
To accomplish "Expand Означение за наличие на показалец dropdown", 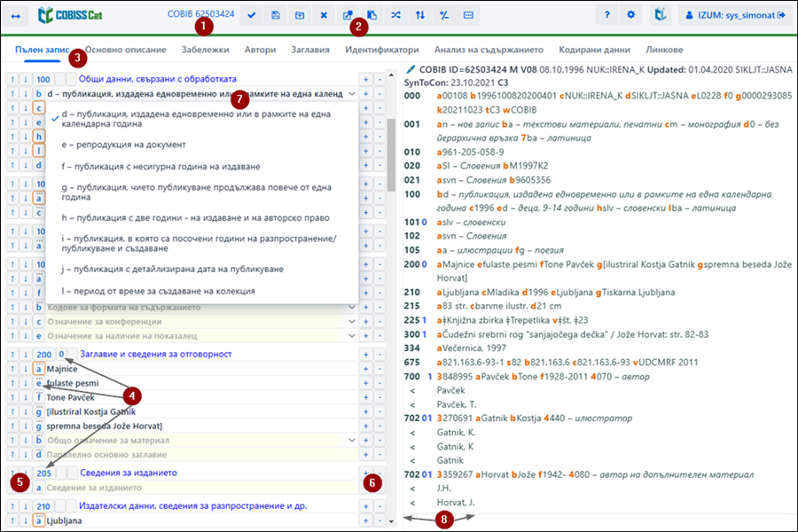I will (352, 336).
